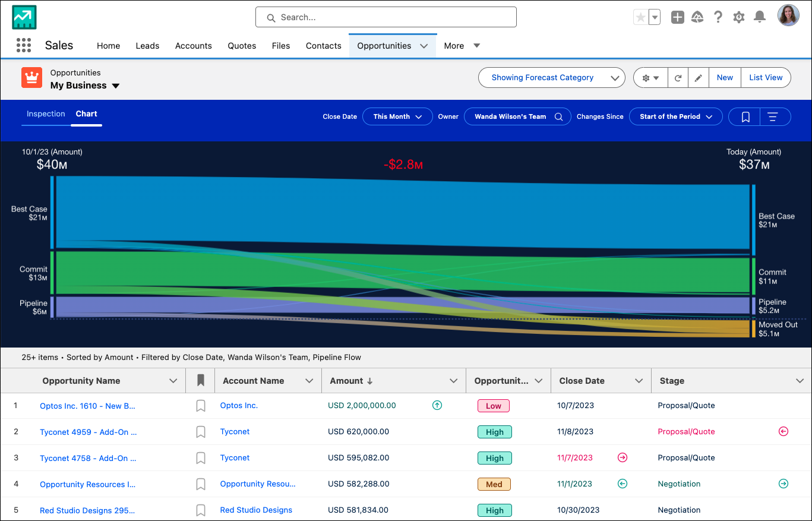Open the Showing Forecast Category dropdown
812x521 pixels.
click(552, 78)
